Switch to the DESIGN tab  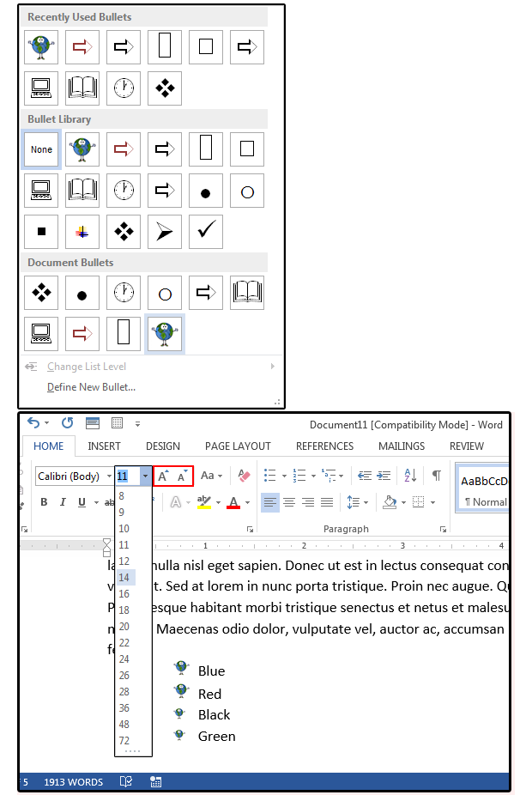163,446
